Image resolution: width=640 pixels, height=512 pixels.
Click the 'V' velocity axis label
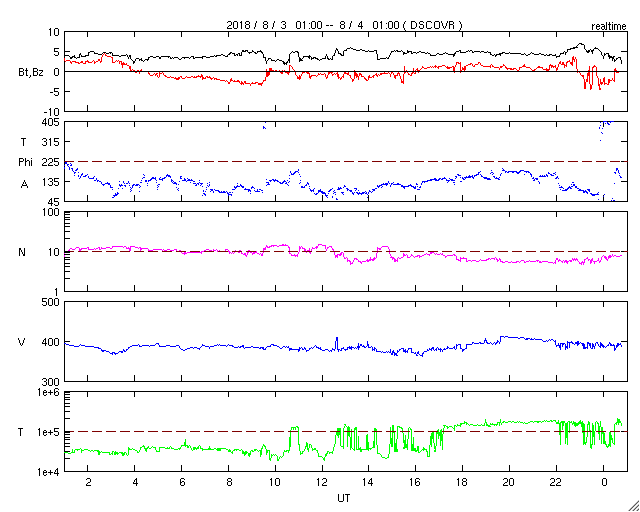pyautogui.click(x=22, y=342)
